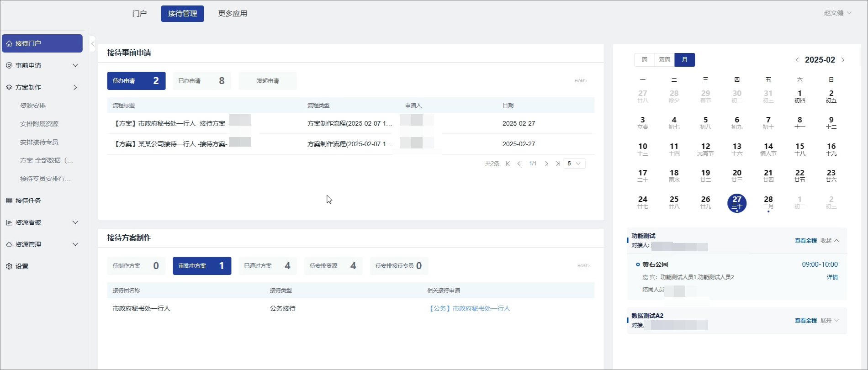Show the 已办申请 tab with 8 items
The image size is (868, 370).
202,81
